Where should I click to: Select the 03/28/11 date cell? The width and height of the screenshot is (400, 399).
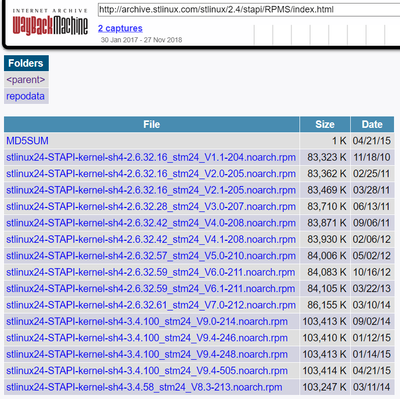(372, 190)
